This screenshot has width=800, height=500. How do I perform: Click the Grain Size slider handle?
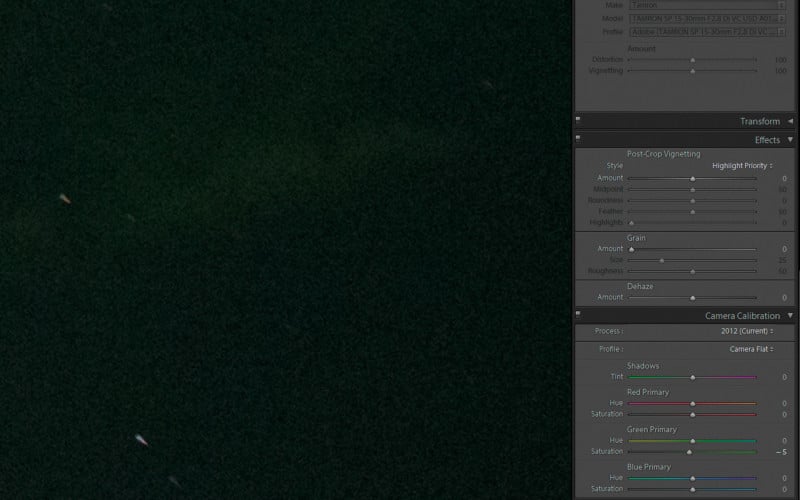coord(662,260)
